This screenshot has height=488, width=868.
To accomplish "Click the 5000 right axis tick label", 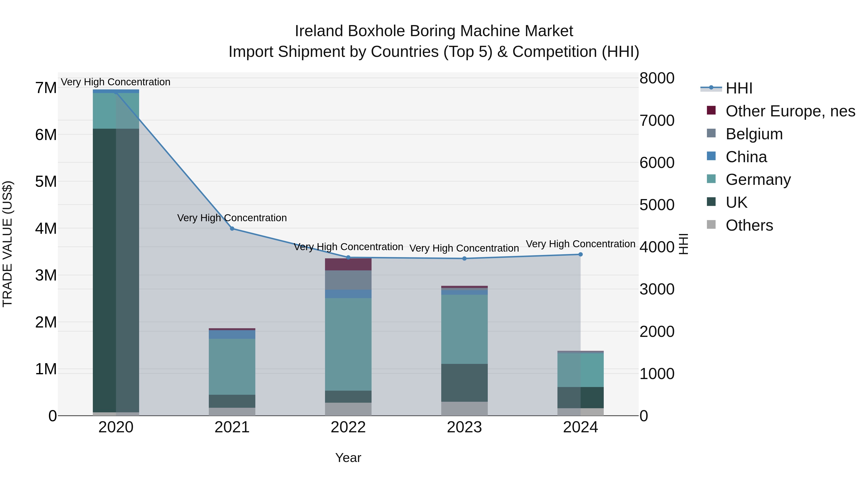I will click(657, 205).
